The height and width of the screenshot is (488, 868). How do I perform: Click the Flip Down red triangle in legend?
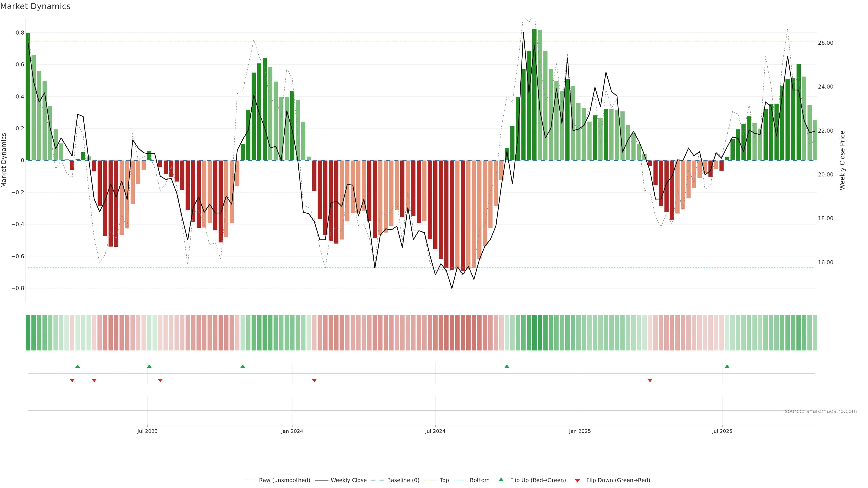click(577, 480)
